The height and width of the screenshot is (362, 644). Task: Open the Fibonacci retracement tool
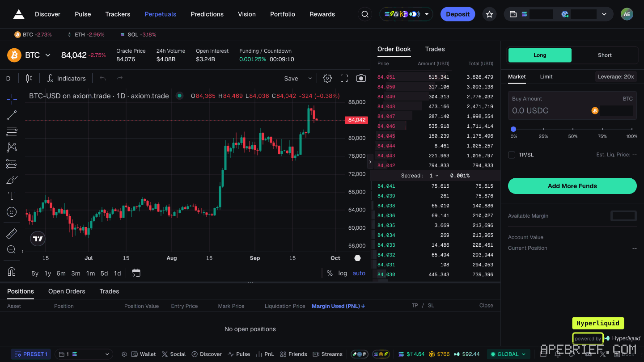12,131
